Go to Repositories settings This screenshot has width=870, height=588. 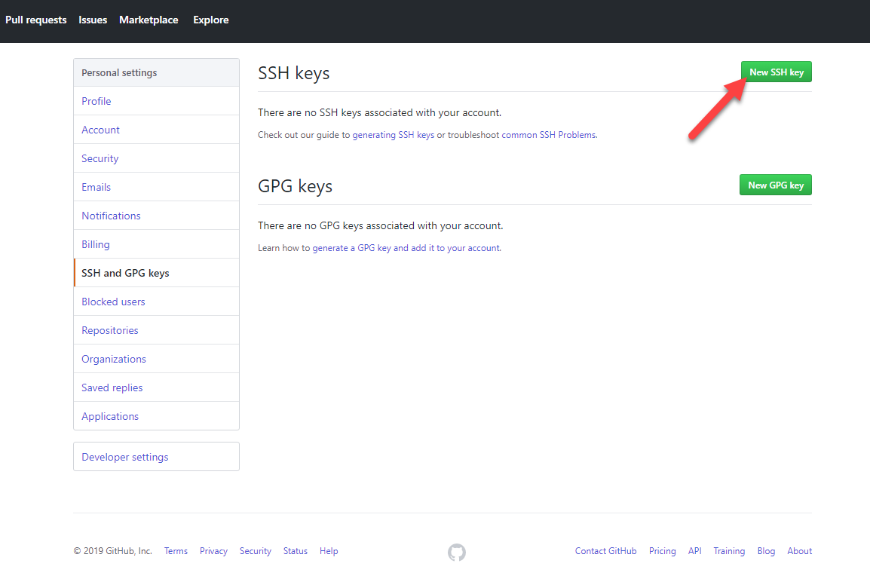point(157,331)
